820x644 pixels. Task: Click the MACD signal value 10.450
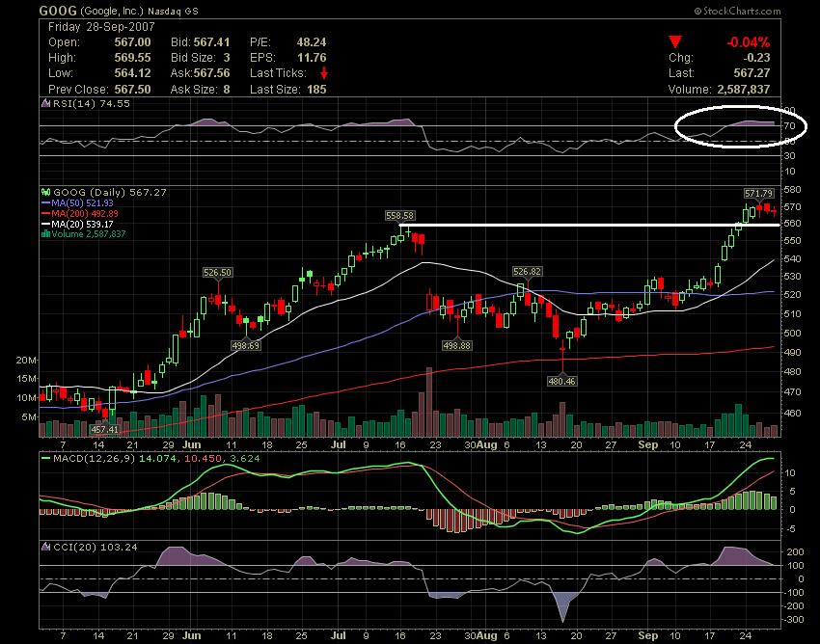click(x=203, y=459)
